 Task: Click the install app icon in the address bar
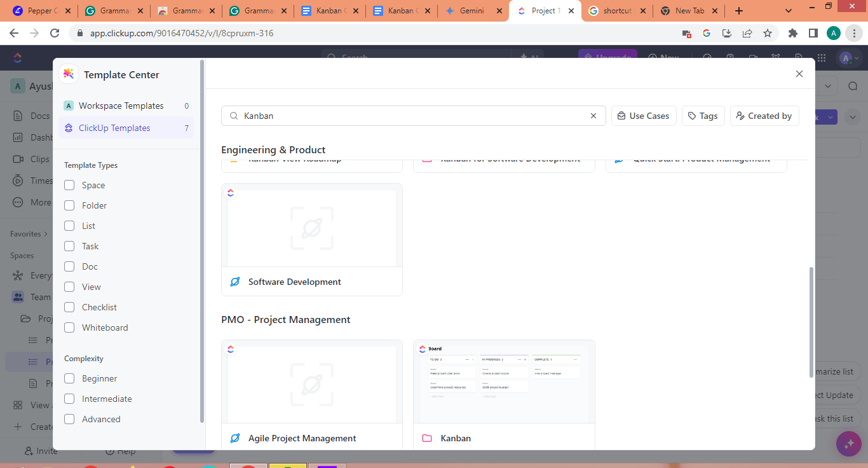click(x=727, y=33)
